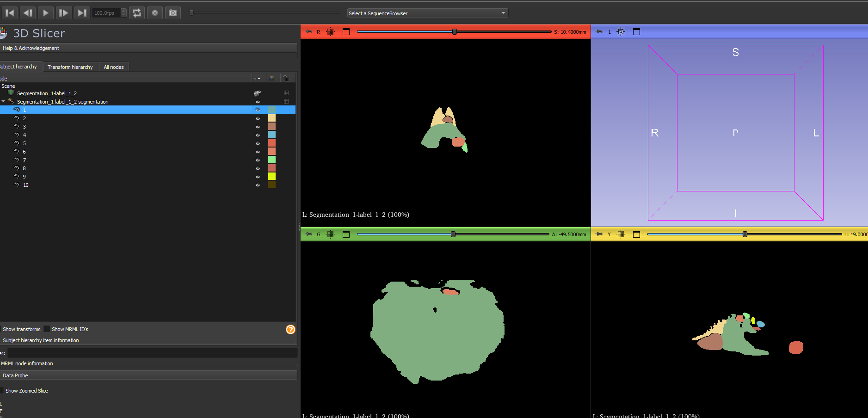This screenshot has height=418, width=868.
Task: Maximize the green slice view
Action: coord(346,234)
